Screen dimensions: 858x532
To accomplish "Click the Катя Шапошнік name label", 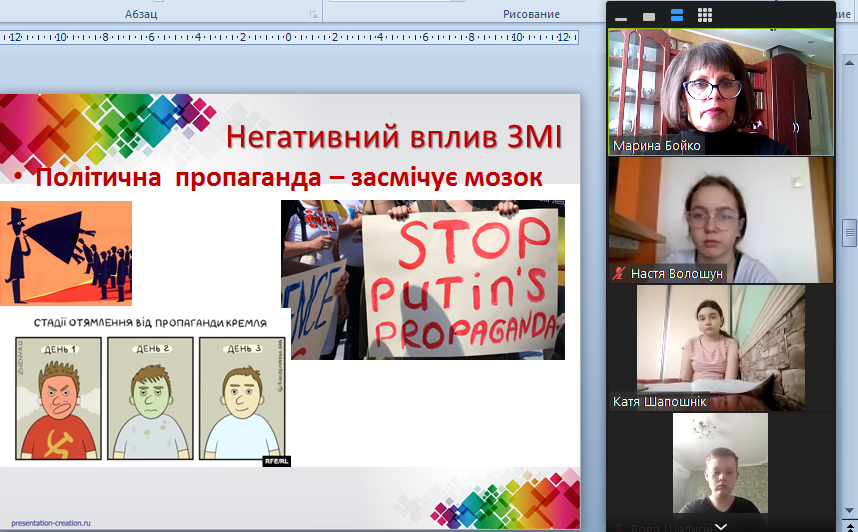I will (x=659, y=402).
